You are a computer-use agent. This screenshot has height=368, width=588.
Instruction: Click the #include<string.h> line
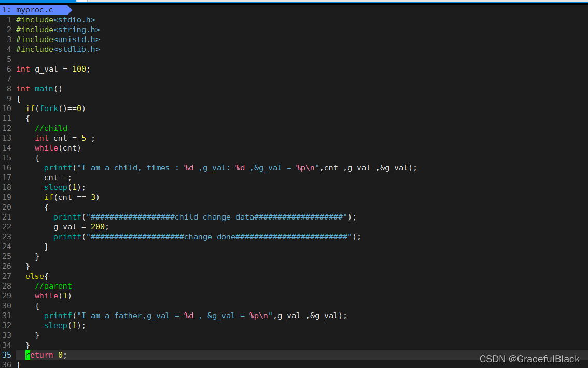point(58,29)
